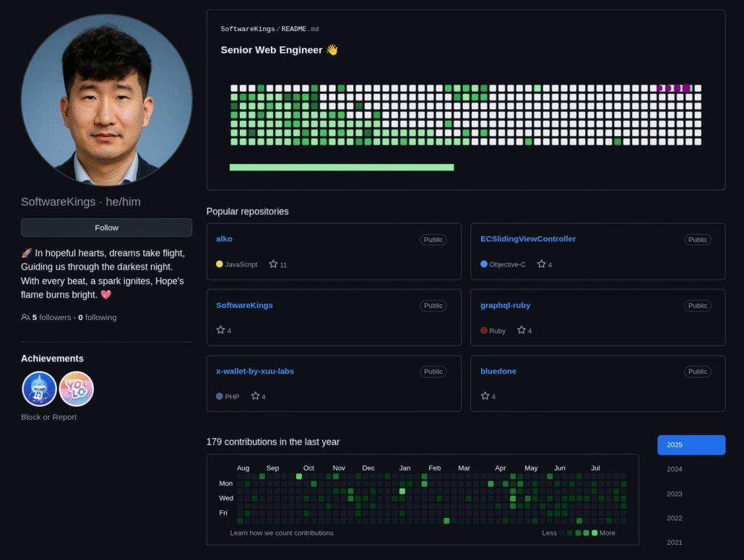The width and height of the screenshot is (744, 560).
Task: Open the graphql-ruby repository link
Action: [x=505, y=305]
